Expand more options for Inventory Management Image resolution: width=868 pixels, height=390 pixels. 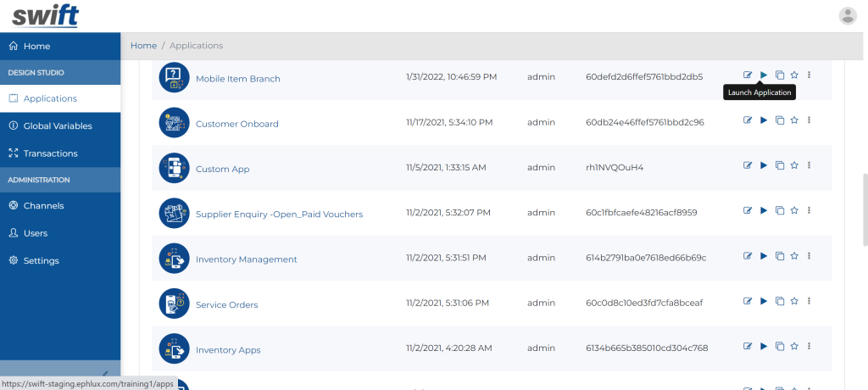(x=810, y=256)
